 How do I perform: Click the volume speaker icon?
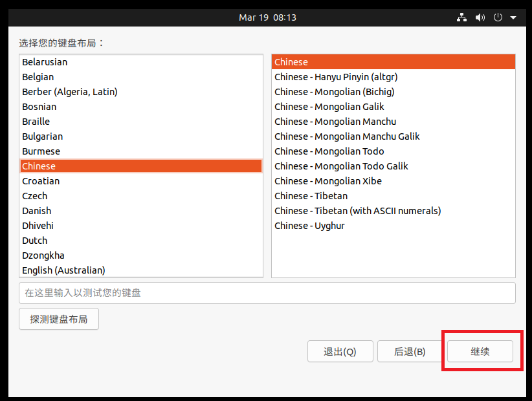click(x=480, y=17)
